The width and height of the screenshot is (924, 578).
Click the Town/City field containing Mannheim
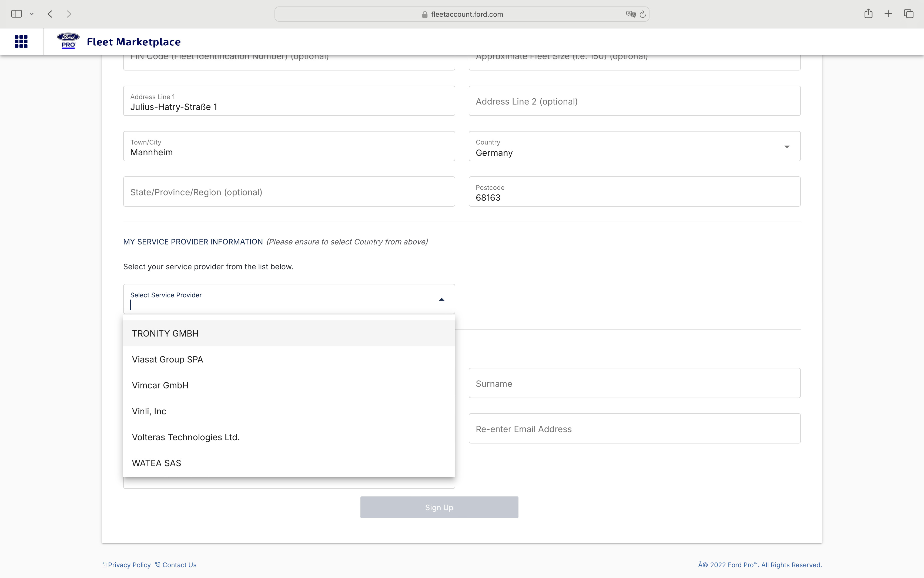pos(289,146)
